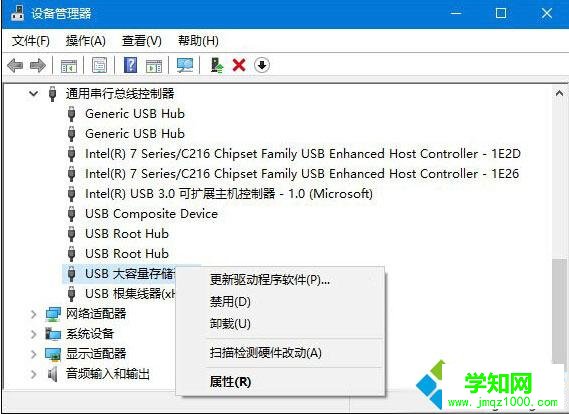Click the vertical scrollbar up arrow
Image resolution: width=569 pixels, height=414 pixels.
559,93
